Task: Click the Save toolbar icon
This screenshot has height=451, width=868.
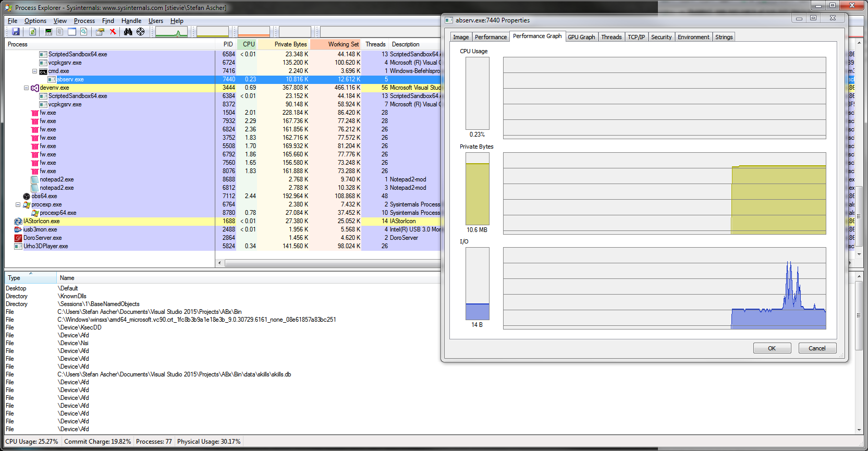Action: point(16,32)
